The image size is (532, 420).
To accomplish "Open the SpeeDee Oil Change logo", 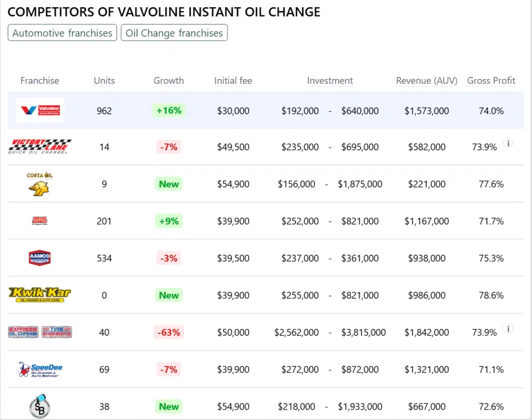I will pyautogui.click(x=40, y=370).
